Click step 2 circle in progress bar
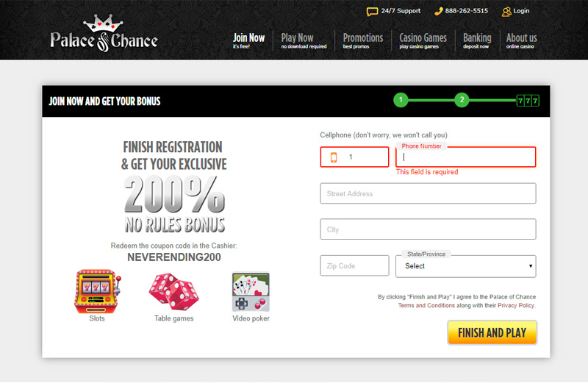Viewport: 588px width, 383px height. coord(462,100)
